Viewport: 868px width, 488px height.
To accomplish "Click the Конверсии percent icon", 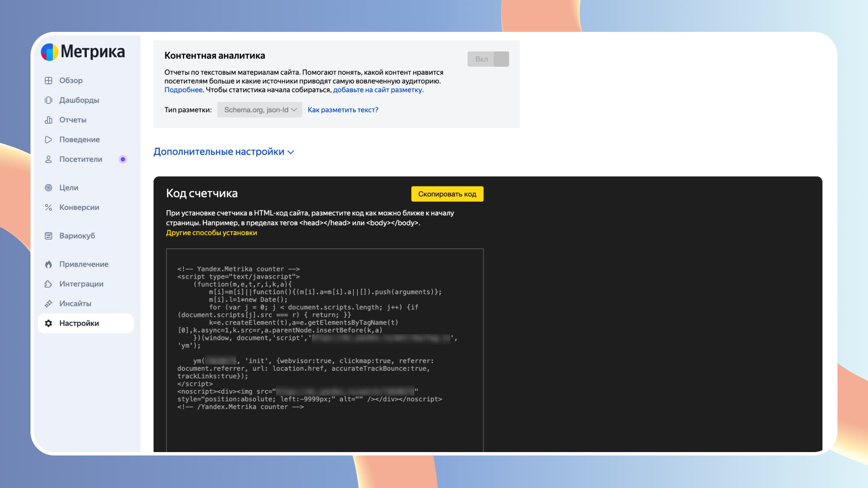I will [x=48, y=207].
